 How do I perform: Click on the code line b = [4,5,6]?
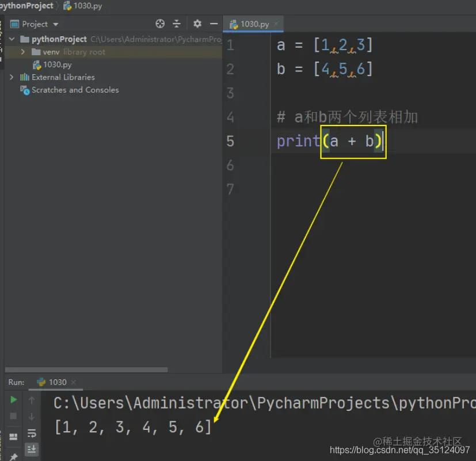tap(324, 69)
